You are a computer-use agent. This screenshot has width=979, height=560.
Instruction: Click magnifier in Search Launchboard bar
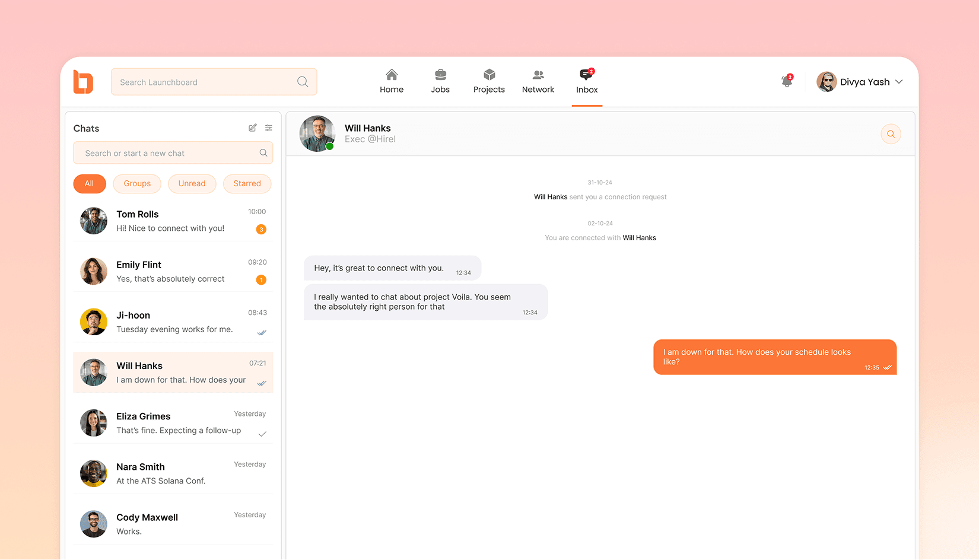pos(303,82)
